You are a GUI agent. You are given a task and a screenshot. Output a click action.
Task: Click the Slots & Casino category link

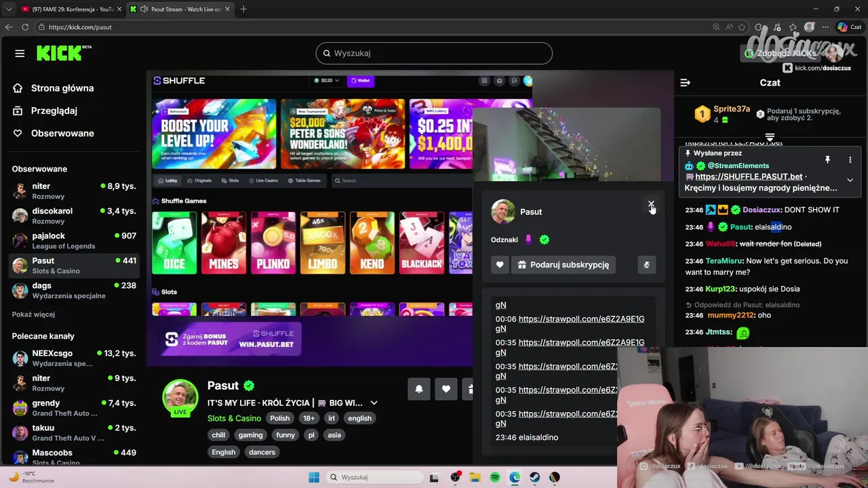pyautogui.click(x=234, y=418)
